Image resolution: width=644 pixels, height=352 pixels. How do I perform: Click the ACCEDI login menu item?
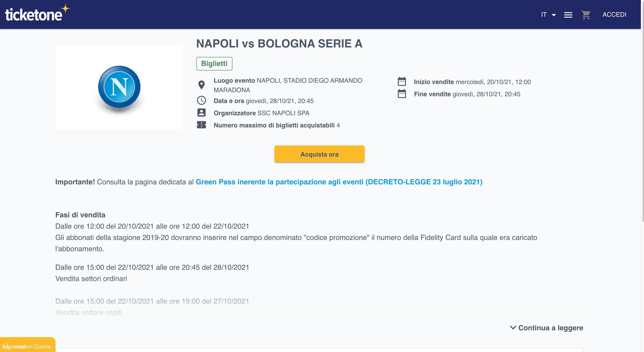(x=614, y=15)
